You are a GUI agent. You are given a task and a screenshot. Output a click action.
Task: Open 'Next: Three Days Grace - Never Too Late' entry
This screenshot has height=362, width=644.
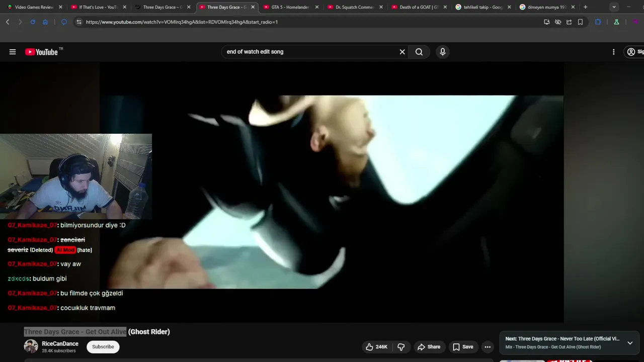562,339
